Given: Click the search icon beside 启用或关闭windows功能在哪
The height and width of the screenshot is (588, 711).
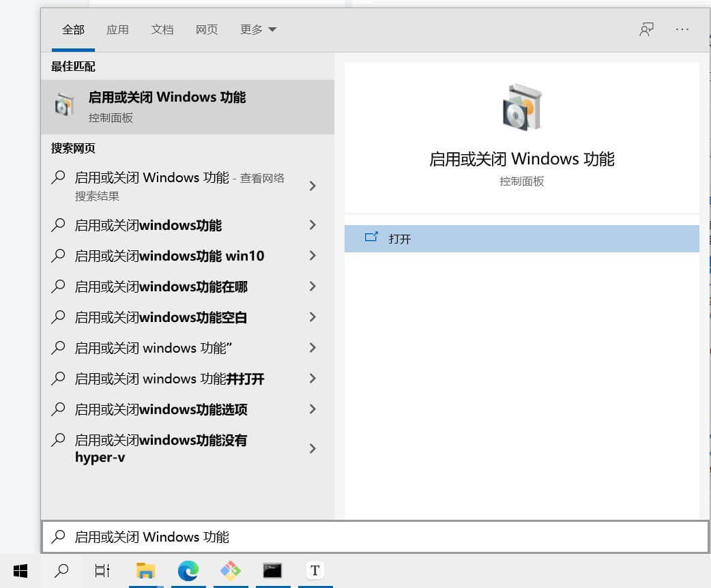Looking at the screenshot, I should [x=58, y=286].
